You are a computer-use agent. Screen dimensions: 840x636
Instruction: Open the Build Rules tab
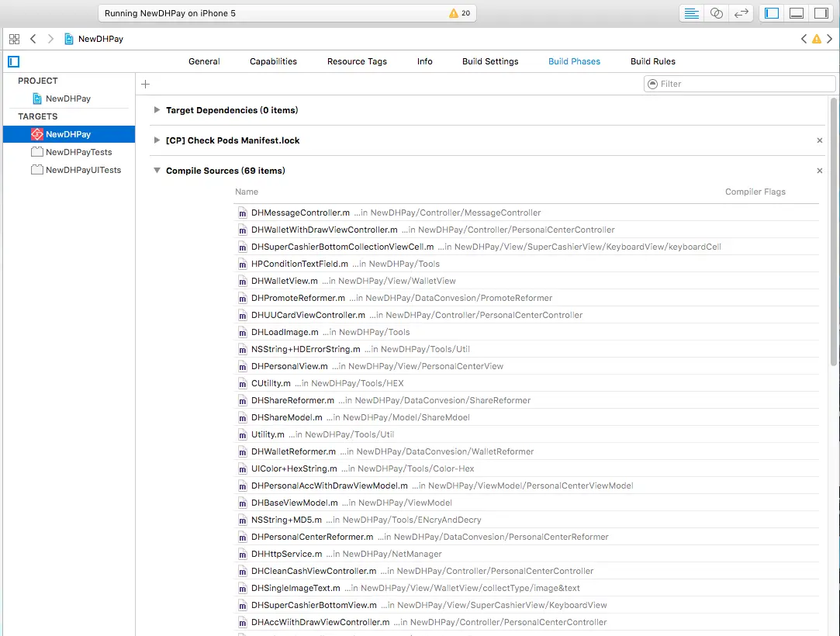tap(653, 61)
